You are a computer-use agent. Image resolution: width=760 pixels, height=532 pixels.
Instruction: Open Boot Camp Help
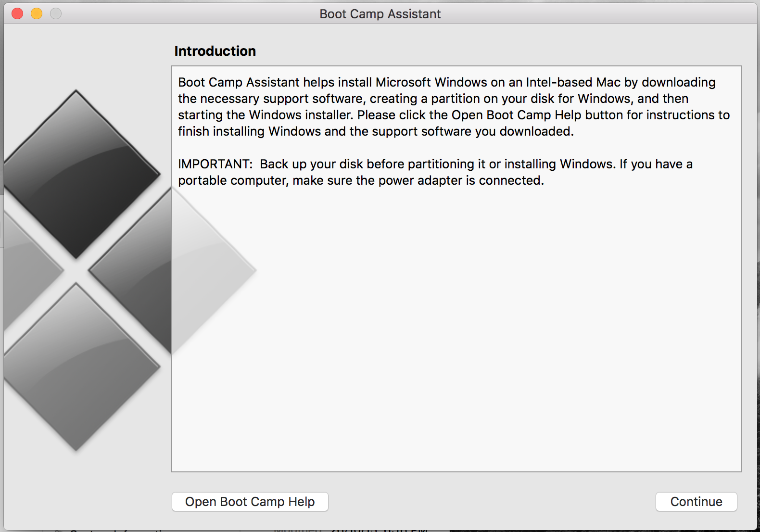pos(250,502)
